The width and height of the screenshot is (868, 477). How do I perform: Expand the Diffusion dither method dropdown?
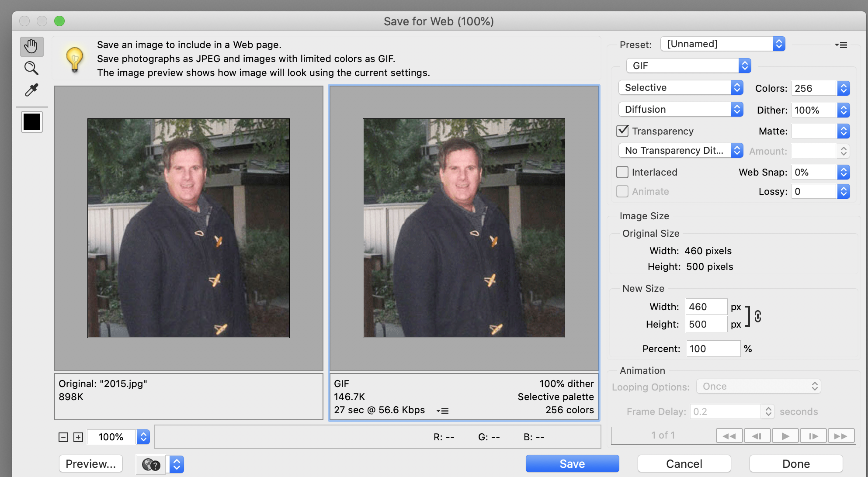click(x=681, y=109)
